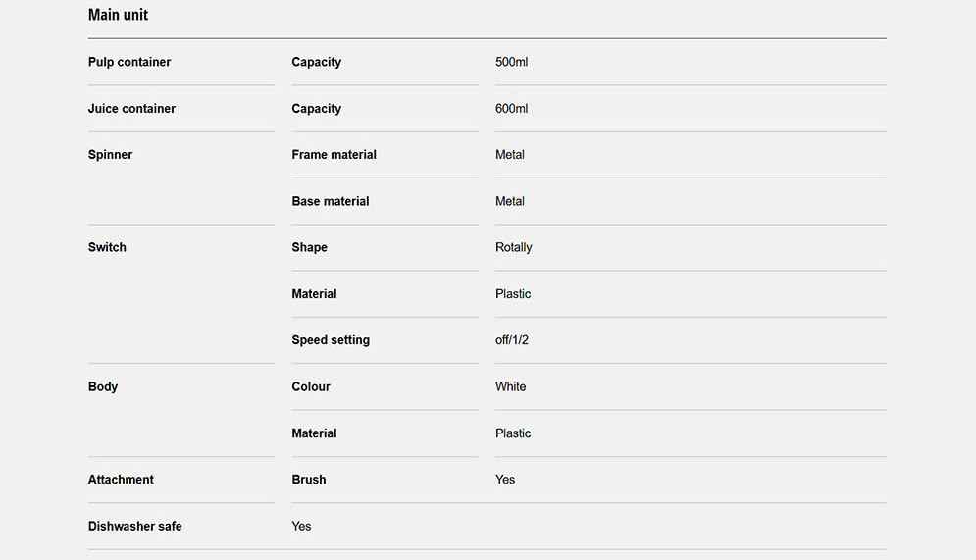Click the Yes value beside Dishwasher safe
This screenshot has width=976, height=560.
[x=301, y=526]
